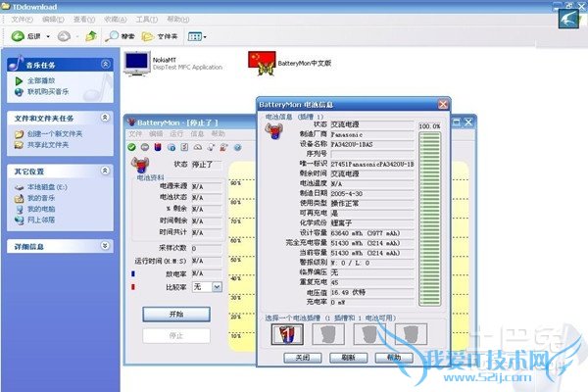The width and height of the screenshot is (588, 392).
Task: Select fourth greyed battery slot
Action: (411, 334)
